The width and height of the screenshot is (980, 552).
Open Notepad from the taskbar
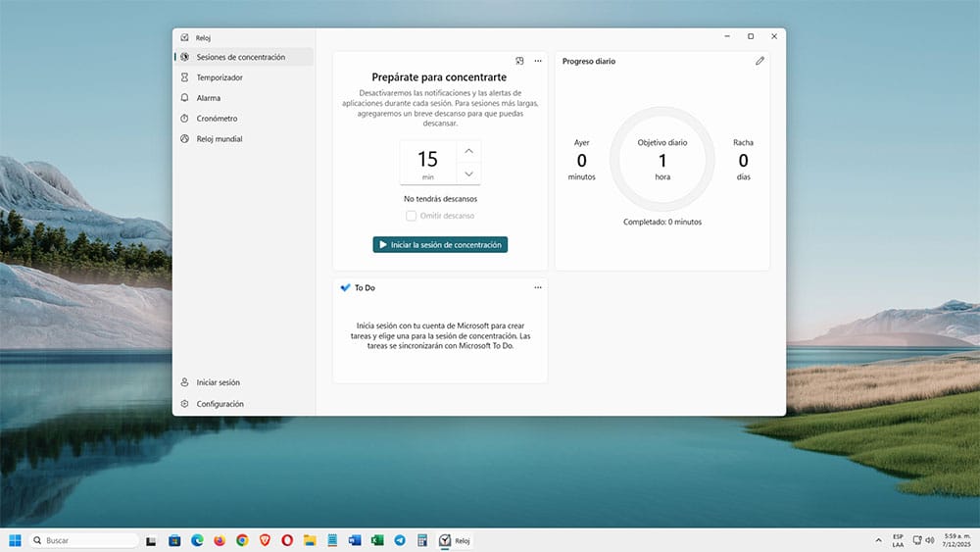point(332,541)
